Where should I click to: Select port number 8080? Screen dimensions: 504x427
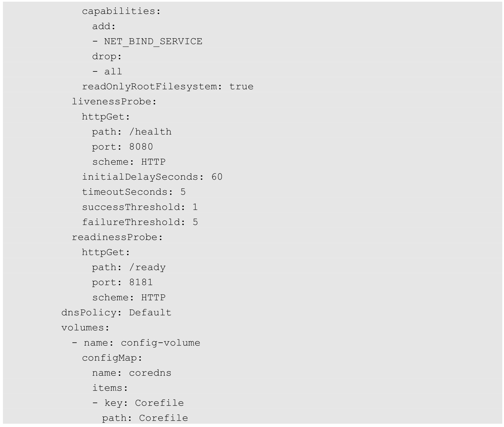(141, 147)
